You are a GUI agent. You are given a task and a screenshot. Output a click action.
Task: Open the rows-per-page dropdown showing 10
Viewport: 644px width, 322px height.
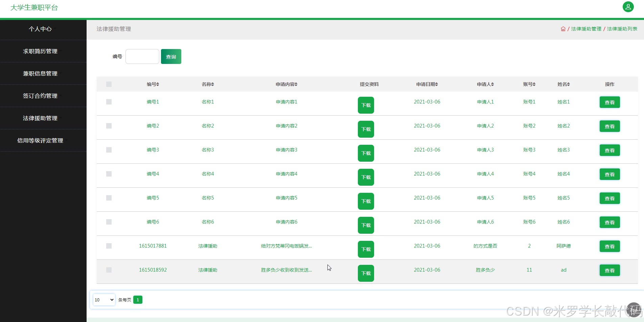(x=104, y=300)
